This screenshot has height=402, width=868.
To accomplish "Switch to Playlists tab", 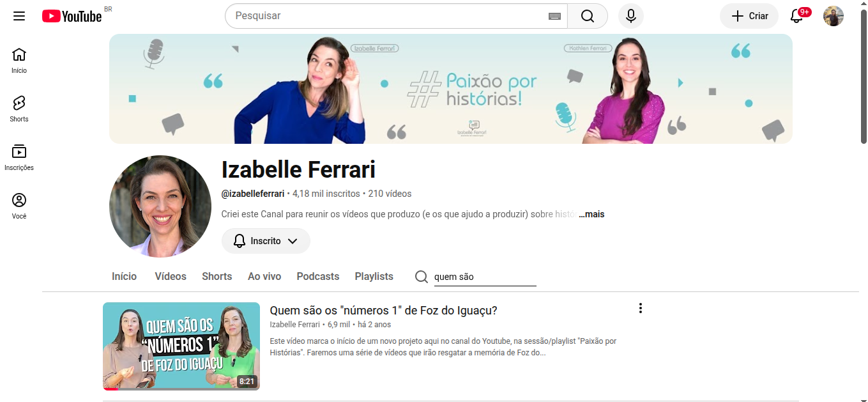I will 374,277.
